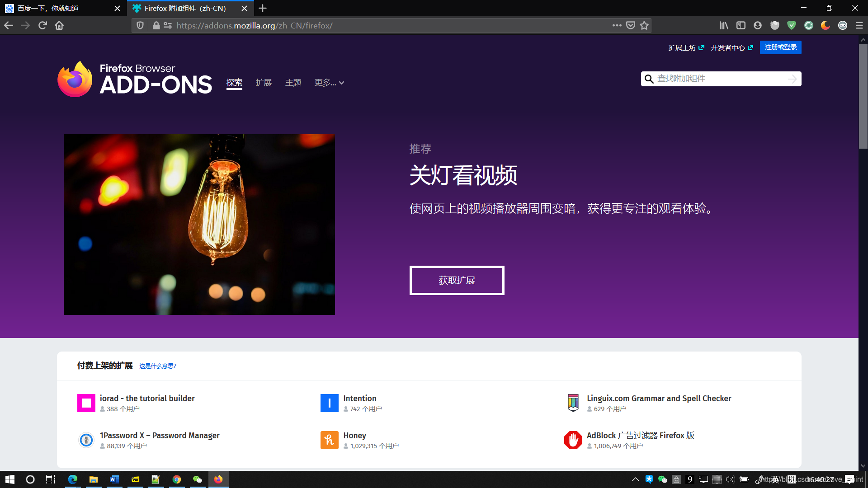Go to browser home page icon
The width and height of the screenshot is (868, 488).
pyautogui.click(x=59, y=26)
